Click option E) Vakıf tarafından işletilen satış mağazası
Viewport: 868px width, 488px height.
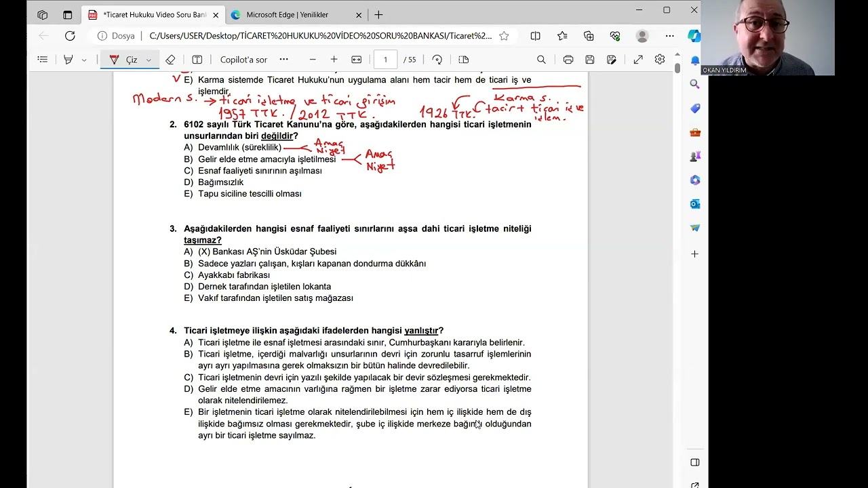pos(269,298)
